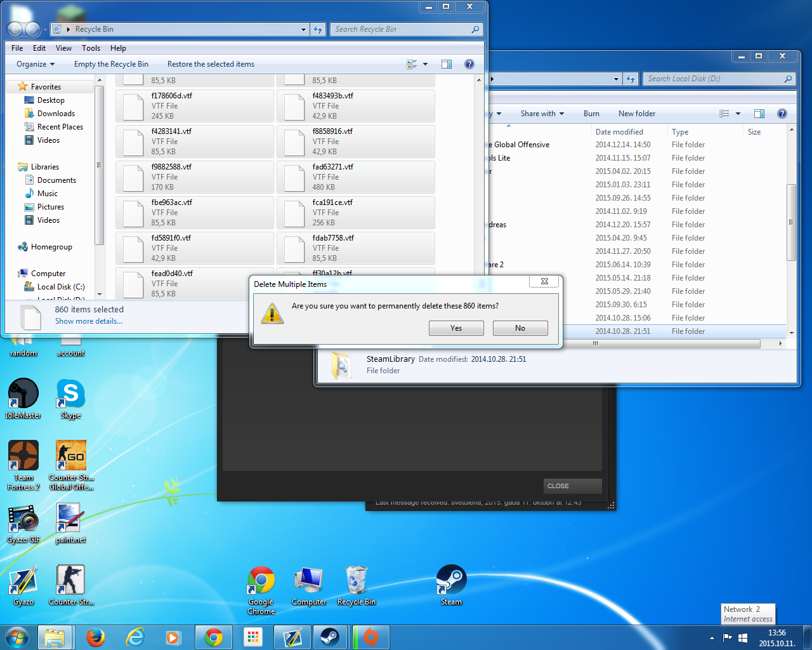Click Yes in Delete Multiple Items dialog
This screenshot has height=650, width=812.
tap(456, 328)
